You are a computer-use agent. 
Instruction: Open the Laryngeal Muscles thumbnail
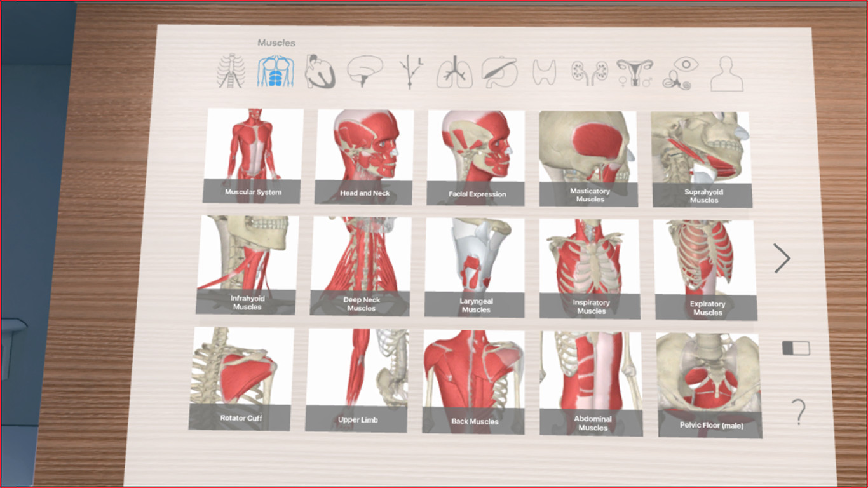pos(476,268)
